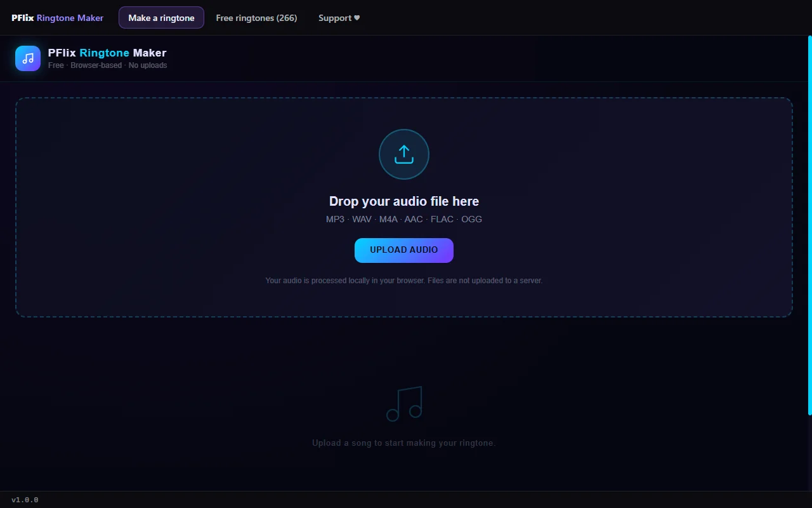Click 'Upload a song to start' message

(404, 443)
